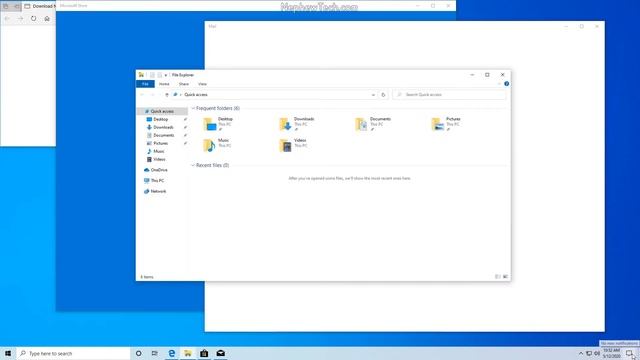Screen dimensions: 640x360
Task: Select Videos in the navigation pane
Action: 159,159
